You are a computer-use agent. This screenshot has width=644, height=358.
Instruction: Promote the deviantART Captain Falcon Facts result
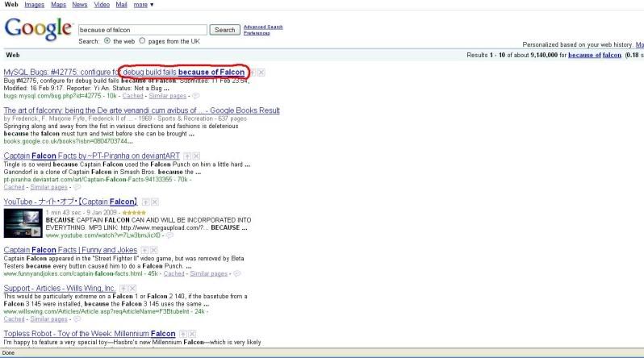[187, 156]
